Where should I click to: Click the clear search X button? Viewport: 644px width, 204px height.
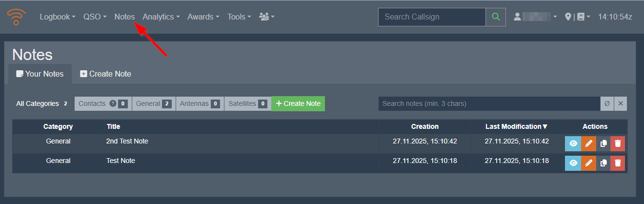[621, 103]
